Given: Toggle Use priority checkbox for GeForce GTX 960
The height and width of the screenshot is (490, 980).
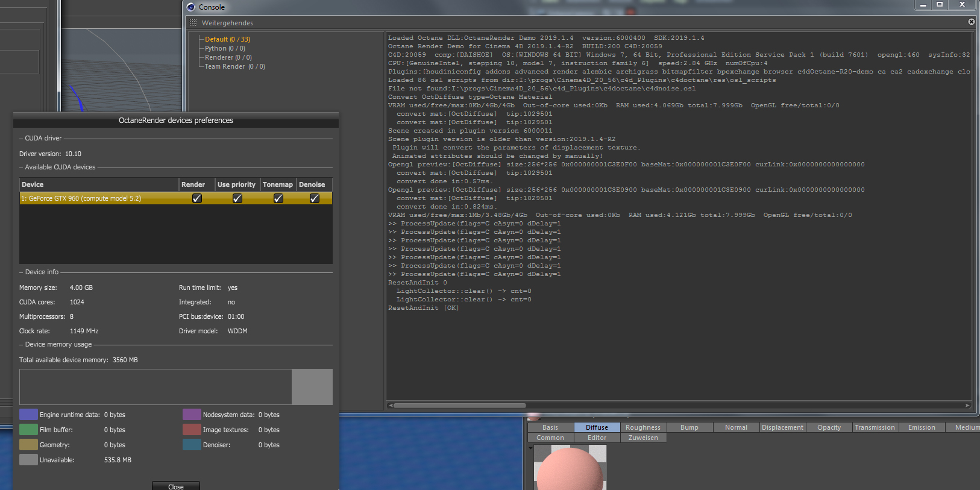Looking at the screenshot, I should click(x=237, y=198).
